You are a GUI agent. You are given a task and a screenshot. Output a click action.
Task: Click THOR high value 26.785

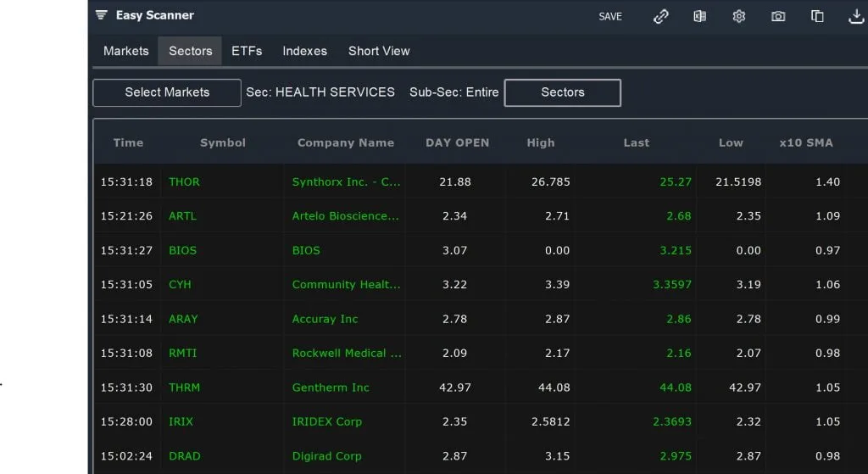(x=550, y=181)
